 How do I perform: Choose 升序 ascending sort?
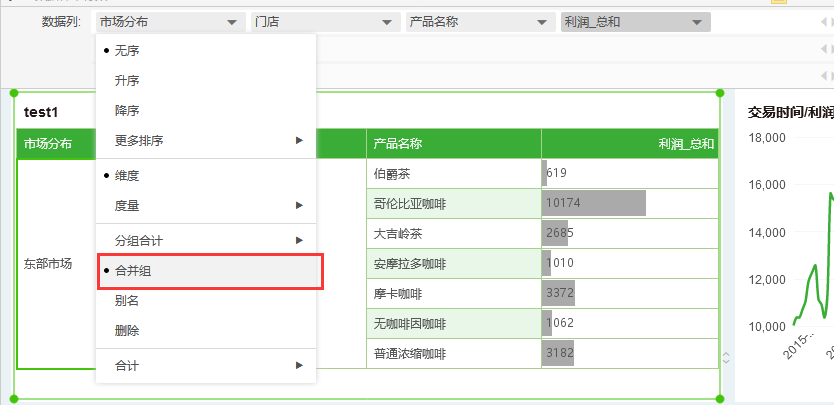coord(127,80)
